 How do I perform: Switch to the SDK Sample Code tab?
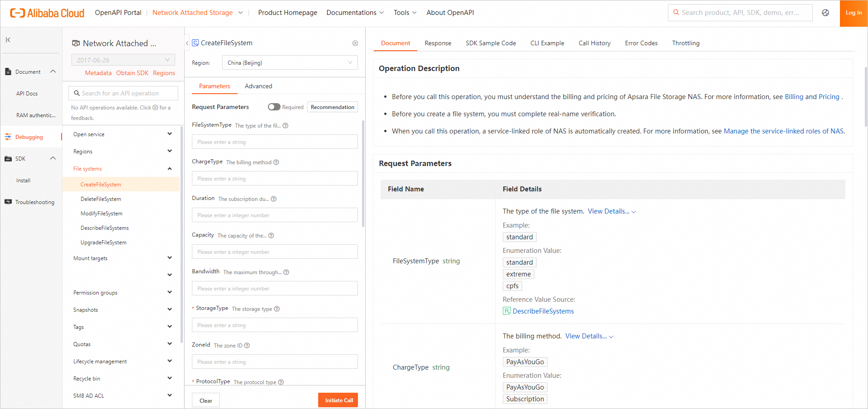coord(491,43)
